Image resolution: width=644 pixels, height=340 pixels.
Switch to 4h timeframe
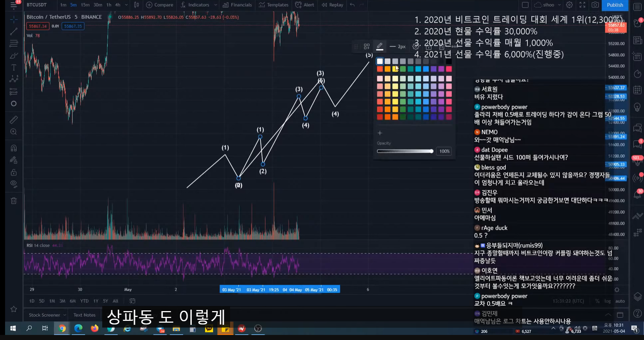tap(118, 5)
